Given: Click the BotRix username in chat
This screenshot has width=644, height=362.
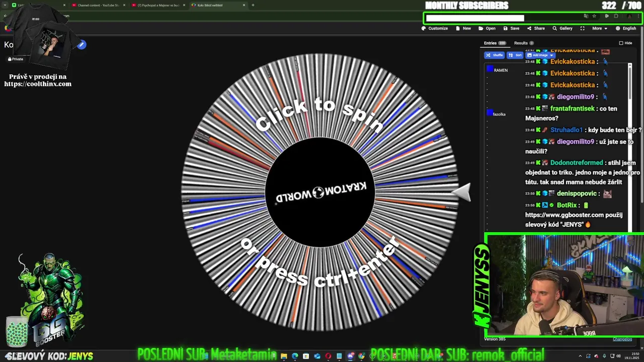Looking at the screenshot, I should click(567, 205).
